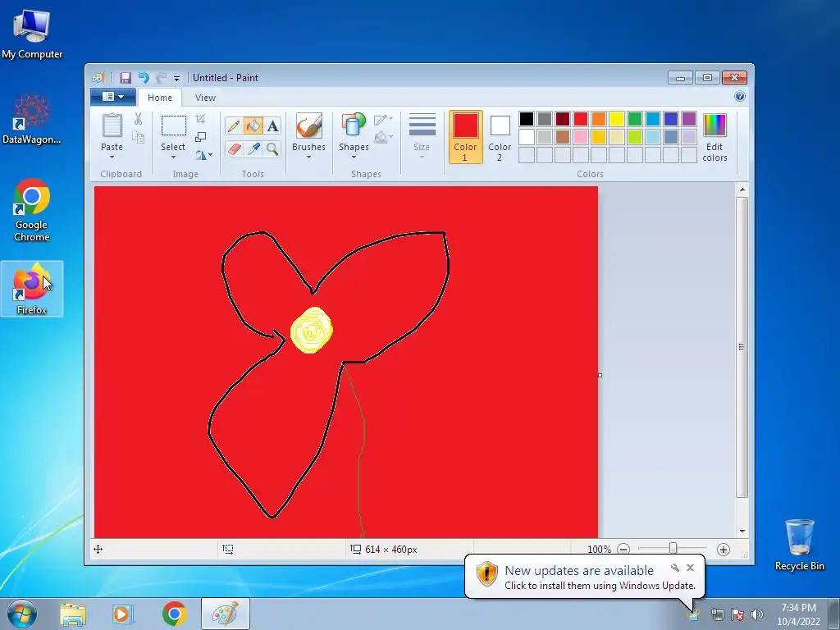840x630 pixels.
Task: Pick the black color swatch
Action: (527, 119)
